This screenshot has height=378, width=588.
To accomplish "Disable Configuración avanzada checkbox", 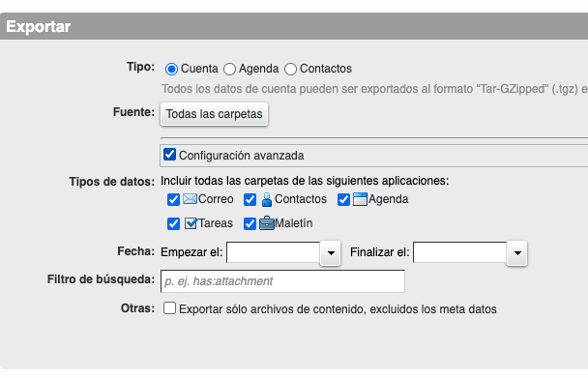I will pyautogui.click(x=169, y=154).
